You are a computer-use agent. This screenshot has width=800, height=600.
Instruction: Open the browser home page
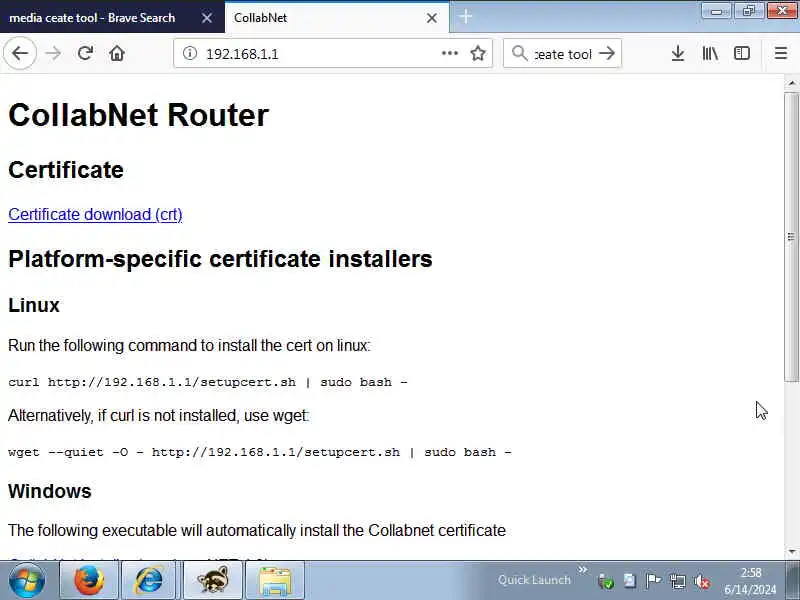[117, 53]
